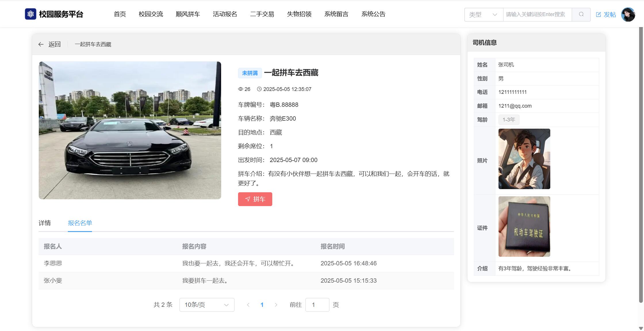Open the 类型 search type dropdown

coord(484,14)
